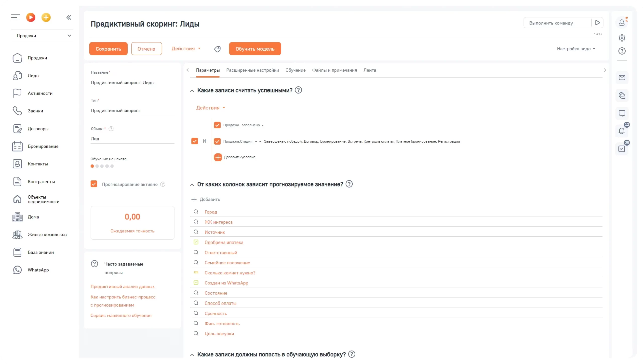The image size is (643, 364).
Task: Switch to the Расширенные настройки tab
Action: pos(252,70)
